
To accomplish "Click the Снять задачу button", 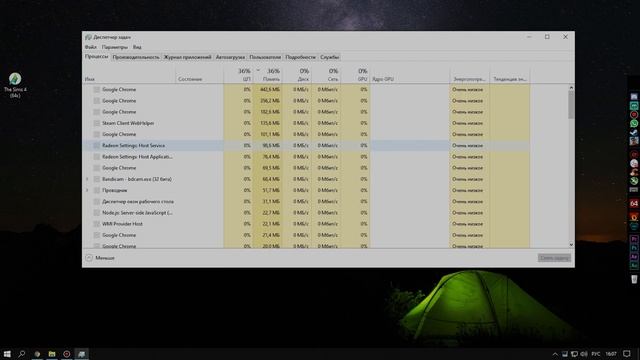I will coord(554,258).
